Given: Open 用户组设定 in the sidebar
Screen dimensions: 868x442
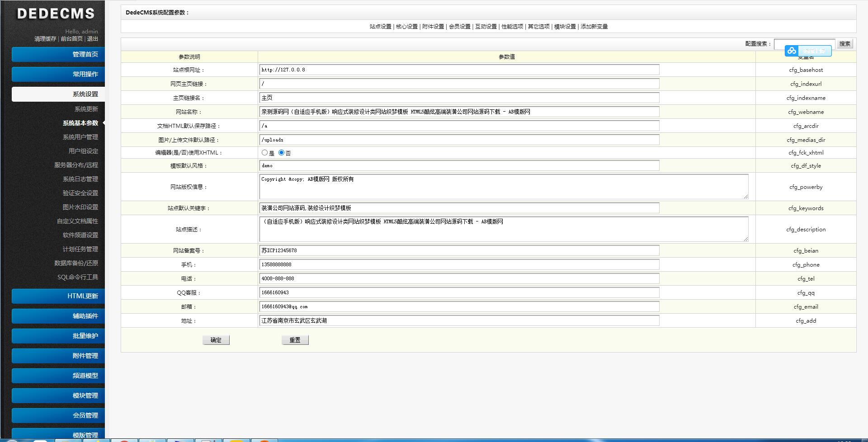Looking at the screenshot, I should 83,151.
